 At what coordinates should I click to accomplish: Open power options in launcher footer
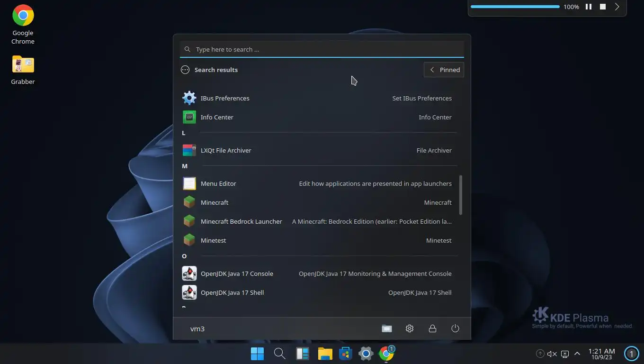click(455, 328)
